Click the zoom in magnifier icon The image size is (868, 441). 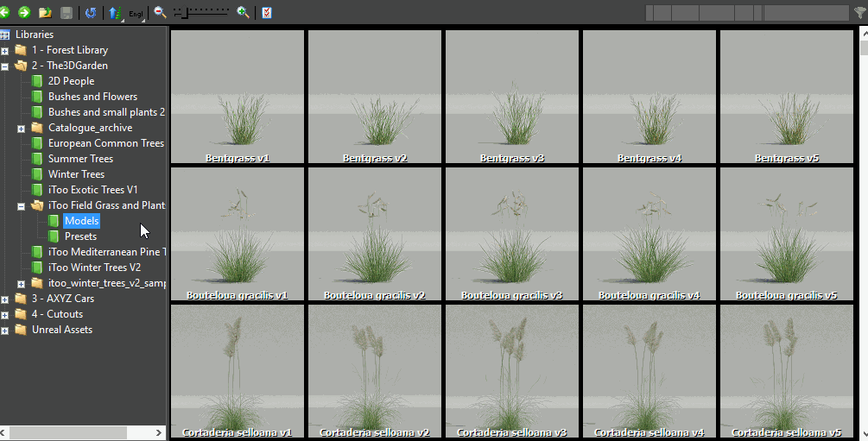click(x=244, y=13)
